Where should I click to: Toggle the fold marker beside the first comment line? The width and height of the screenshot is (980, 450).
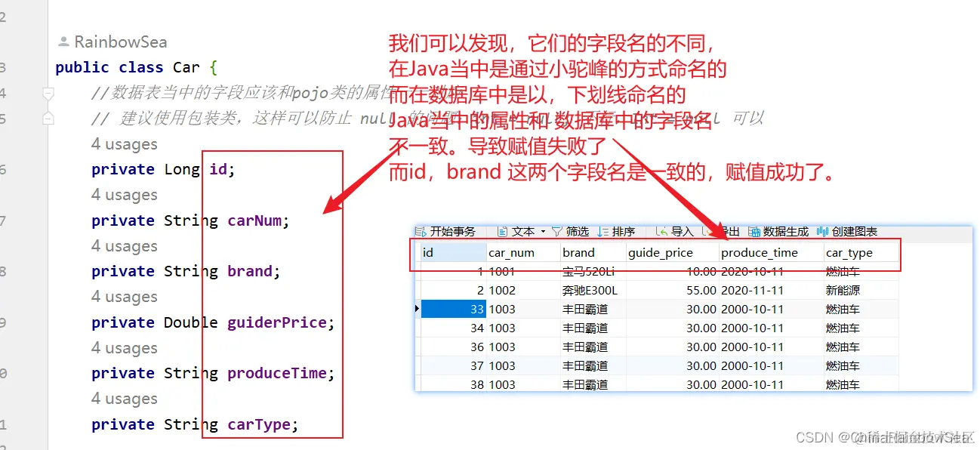(x=48, y=94)
